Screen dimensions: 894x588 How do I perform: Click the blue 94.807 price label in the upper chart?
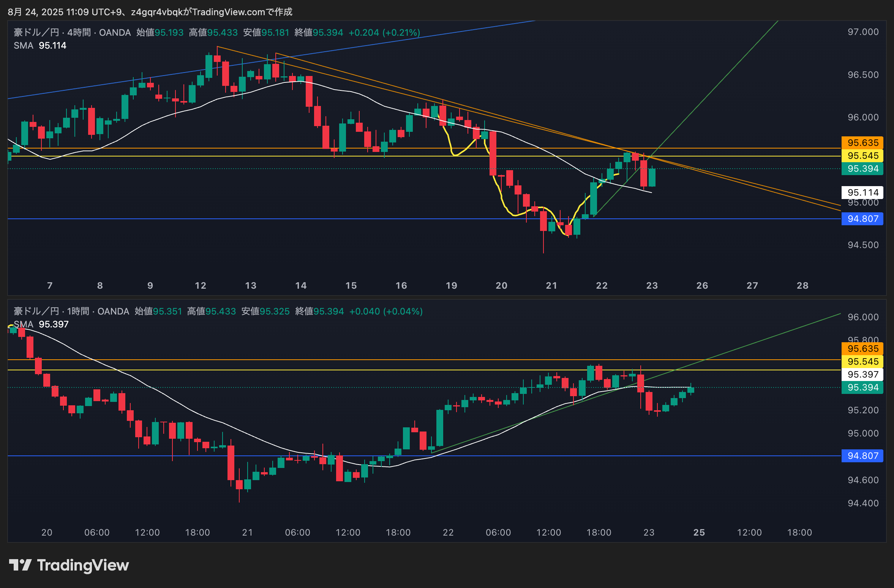[x=862, y=219]
